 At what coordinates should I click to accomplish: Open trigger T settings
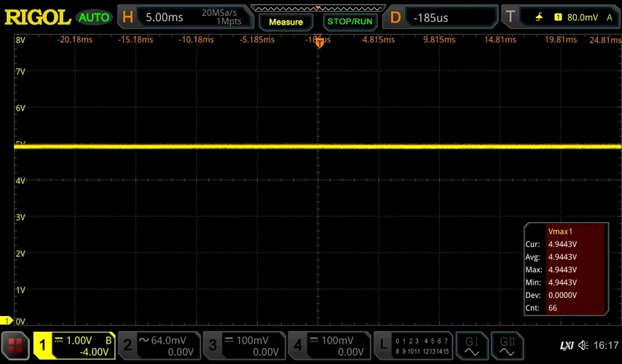click(x=510, y=17)
